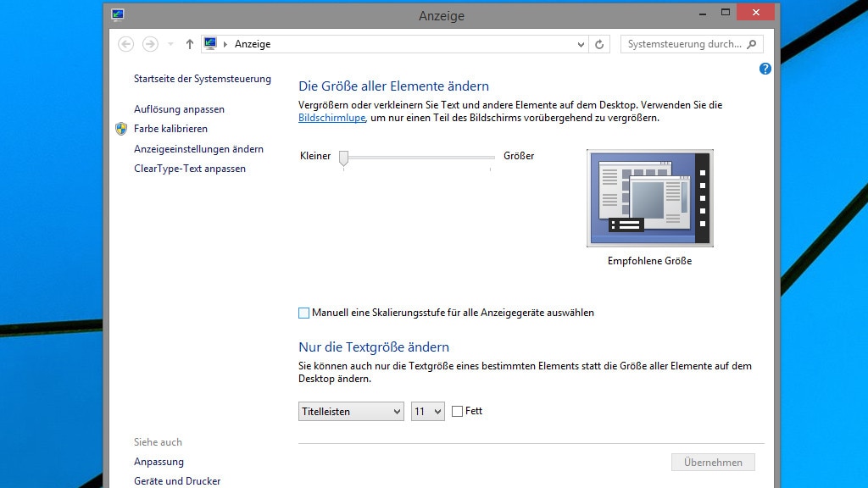
Task: Click the shield icon beside Farbe kalibrieren
Action: point(121,129)
